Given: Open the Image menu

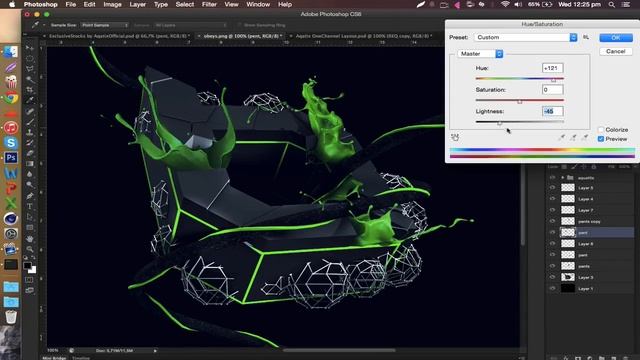Looking at the screenshot, I should [x=112, y=4].
